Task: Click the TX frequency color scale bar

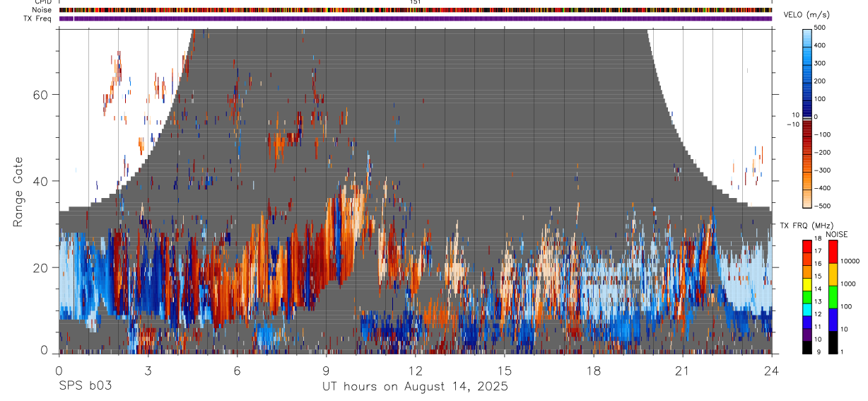Action: click(x=807, y=296)
